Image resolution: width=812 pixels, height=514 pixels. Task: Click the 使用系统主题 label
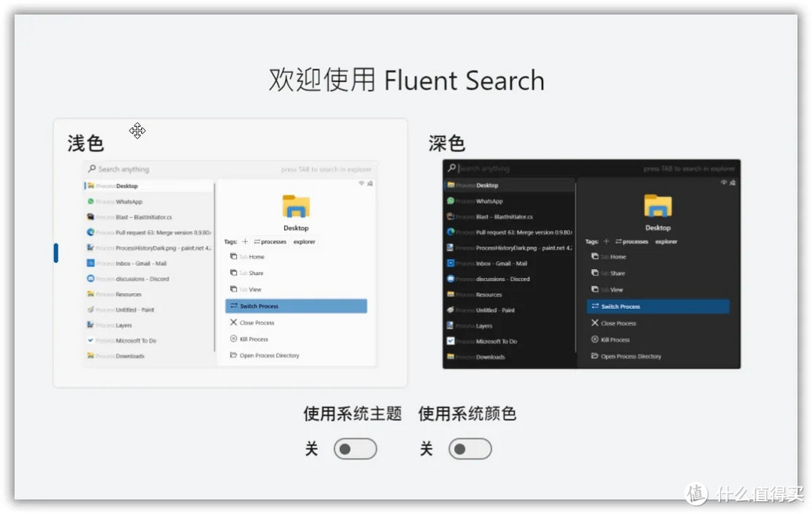[353, 413]
